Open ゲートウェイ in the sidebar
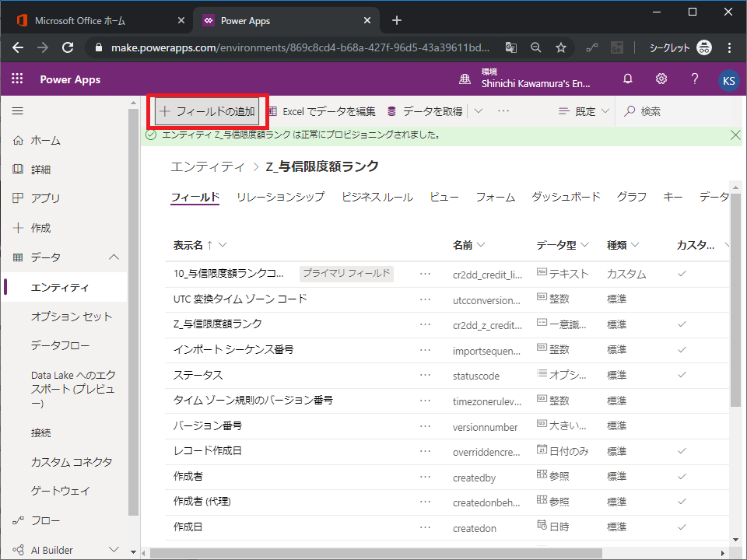The width and height of the screenshot is (747, 560). click(x=60, y=491)
